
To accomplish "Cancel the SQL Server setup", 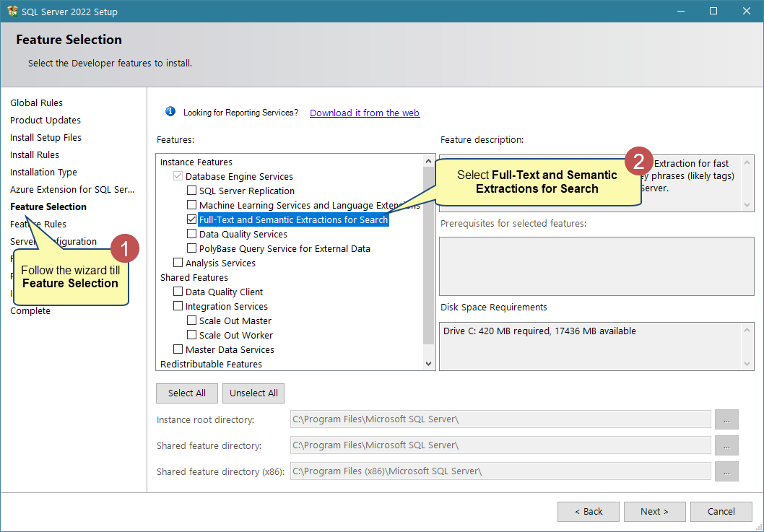I will (721, 512).
